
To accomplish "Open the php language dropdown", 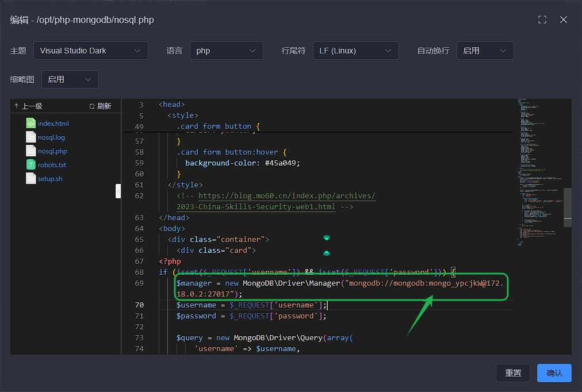I will tap(226, 51).
